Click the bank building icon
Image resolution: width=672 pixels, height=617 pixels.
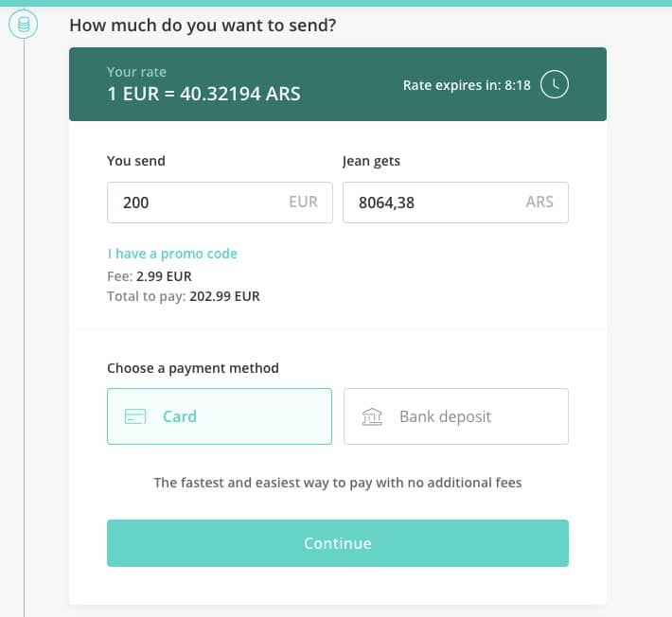click(x=372, y=416)
